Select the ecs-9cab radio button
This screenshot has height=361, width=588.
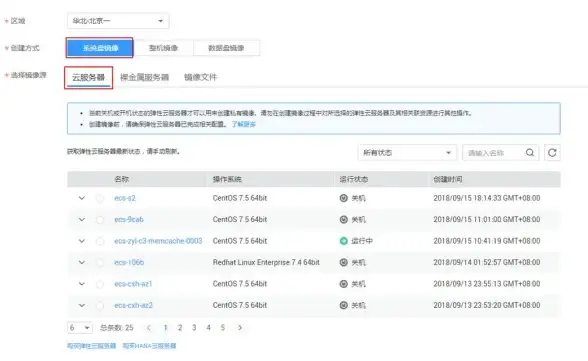pos(100,220)
